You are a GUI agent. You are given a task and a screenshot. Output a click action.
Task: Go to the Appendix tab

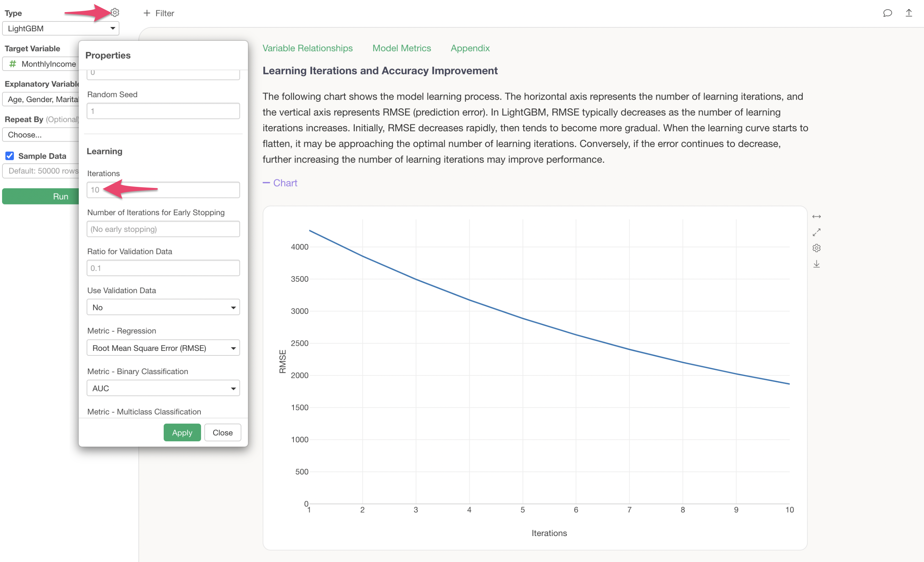coord(470,48)
